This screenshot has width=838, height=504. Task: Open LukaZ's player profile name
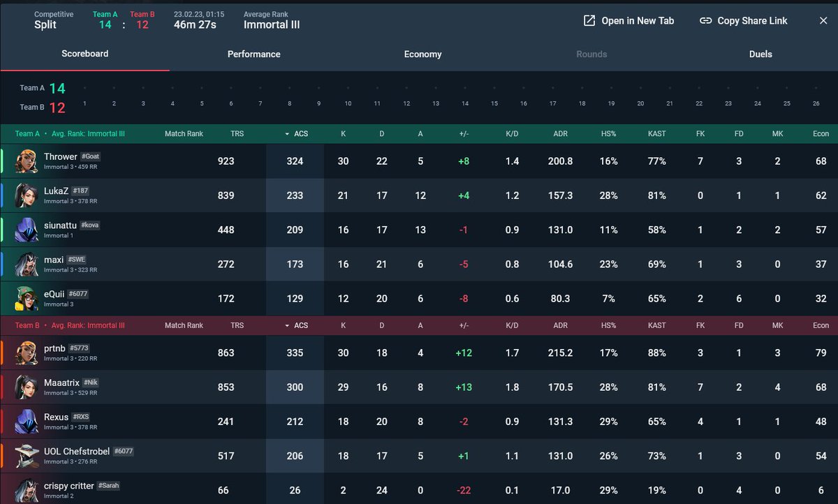(57, 191)
